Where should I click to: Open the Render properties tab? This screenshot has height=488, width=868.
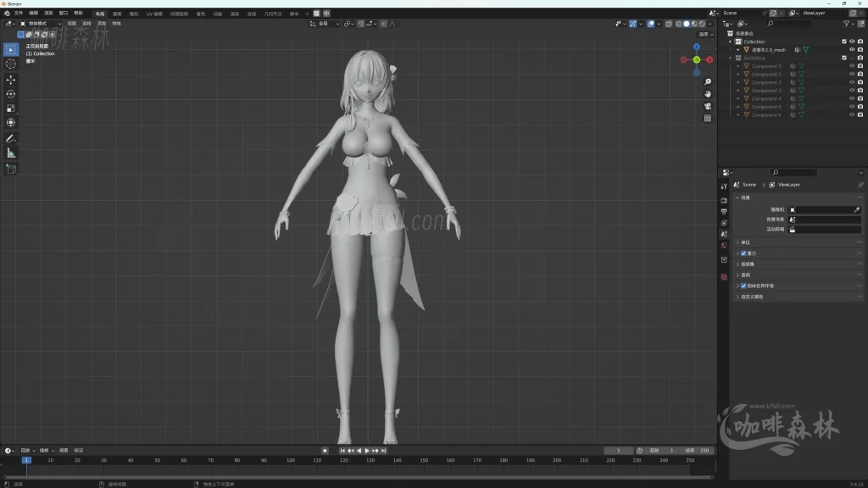tap(724, 200)
